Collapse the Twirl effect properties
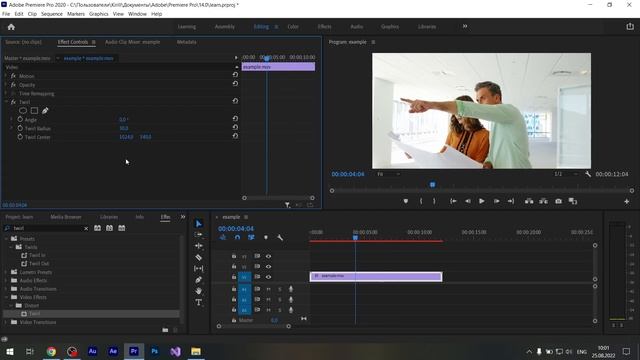640x360 pixels. 6,102
